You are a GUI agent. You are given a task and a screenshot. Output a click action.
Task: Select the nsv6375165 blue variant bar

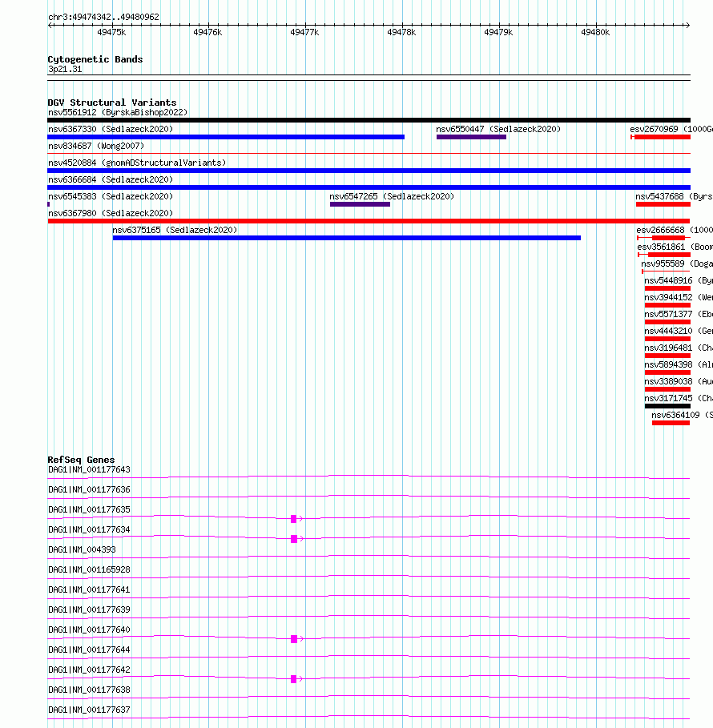(347, 238)
